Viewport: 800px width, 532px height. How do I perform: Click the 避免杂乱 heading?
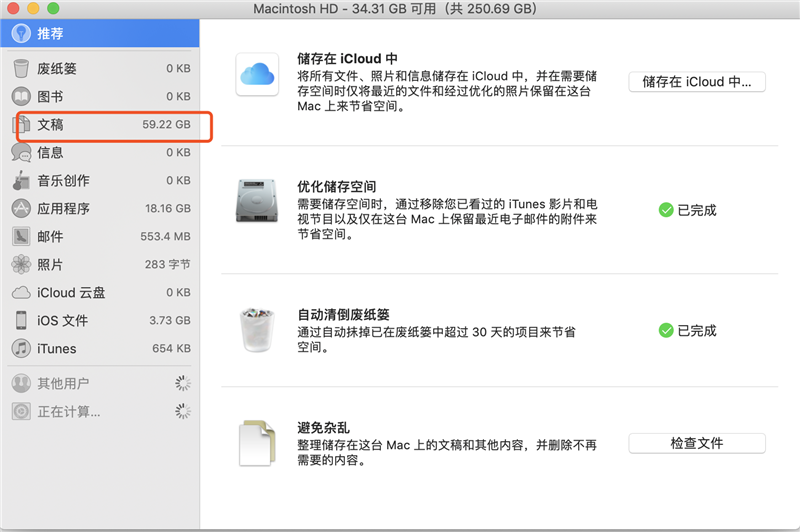pos(323,427)
